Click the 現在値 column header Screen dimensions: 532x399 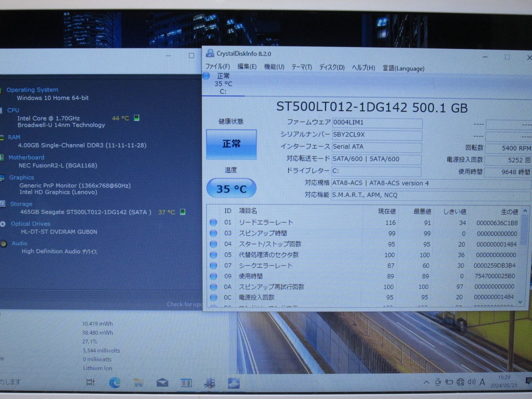[387, 211]
